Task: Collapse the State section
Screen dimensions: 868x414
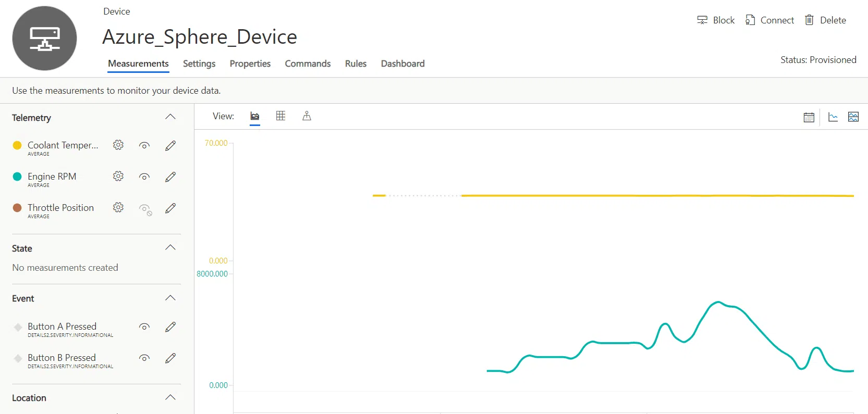Action: click(x=170, y=248)
